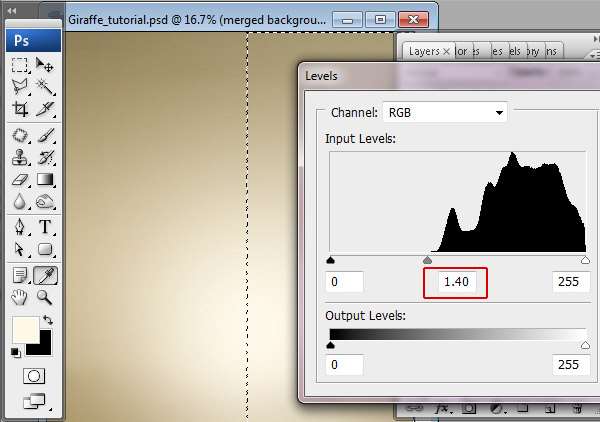
Task: Click the Photoshop Ps logo
Action: (x=33, y=40)
